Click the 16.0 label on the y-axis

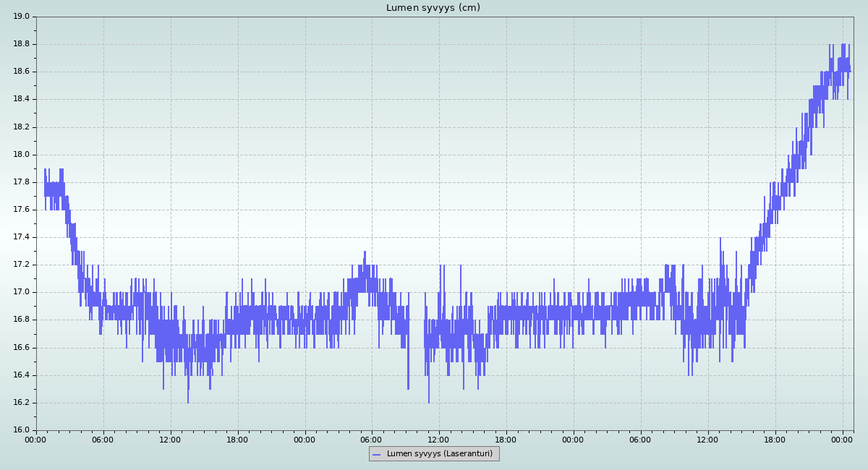pos(22,430)
